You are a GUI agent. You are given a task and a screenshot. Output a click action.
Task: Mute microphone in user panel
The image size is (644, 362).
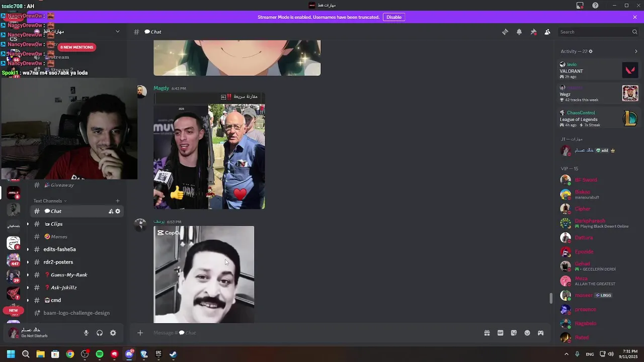pos(86,333)
